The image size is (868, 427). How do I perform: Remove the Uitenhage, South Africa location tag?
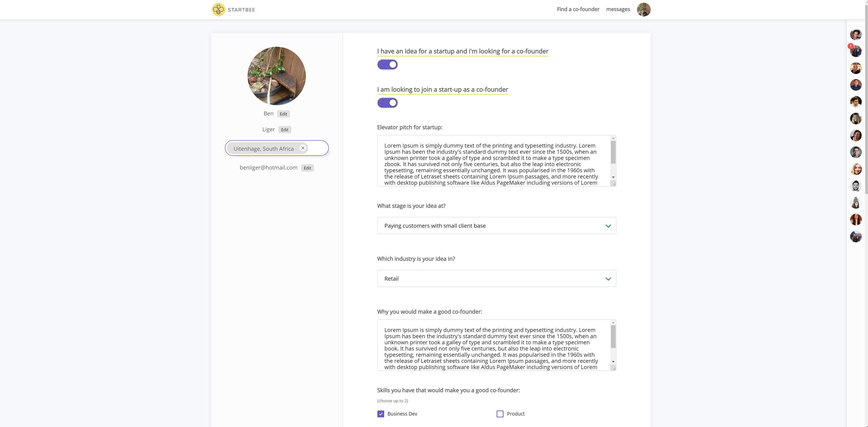coord(303,148)
